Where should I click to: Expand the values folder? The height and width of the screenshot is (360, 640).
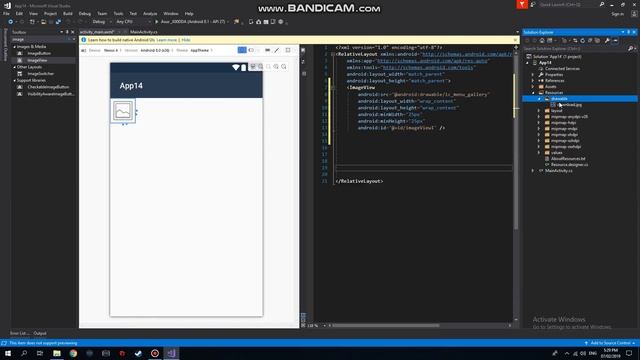coord(539,153)
